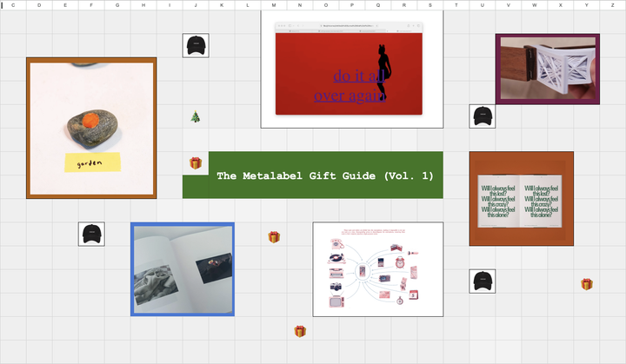
Task: Open the 'do it all over again' link
Action: coord(350,86)
